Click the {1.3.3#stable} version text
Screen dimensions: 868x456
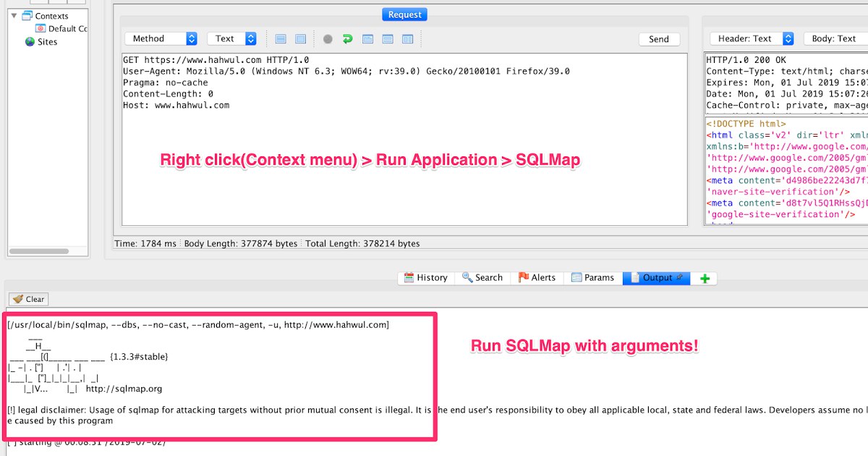(139, 356)
